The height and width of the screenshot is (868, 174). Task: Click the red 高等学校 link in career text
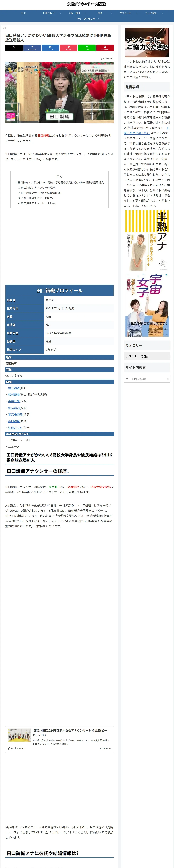click(x=73, y=487)
